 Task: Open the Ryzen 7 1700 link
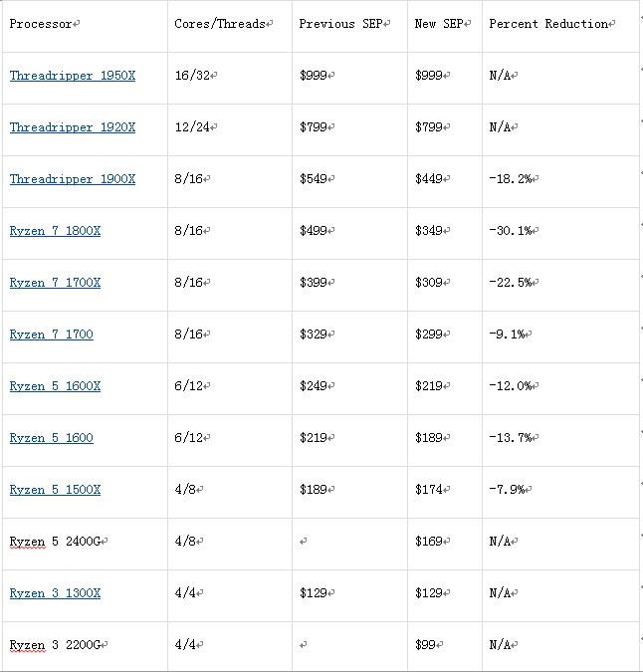click(51, 335)
